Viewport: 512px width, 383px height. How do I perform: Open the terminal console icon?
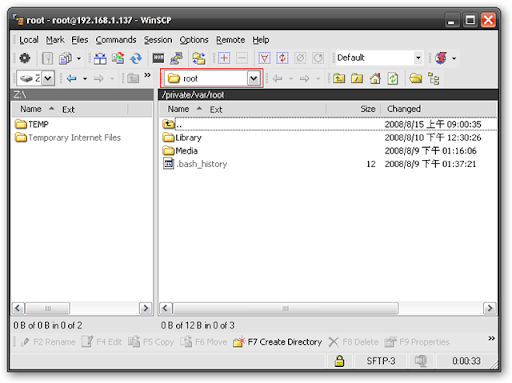158,58
